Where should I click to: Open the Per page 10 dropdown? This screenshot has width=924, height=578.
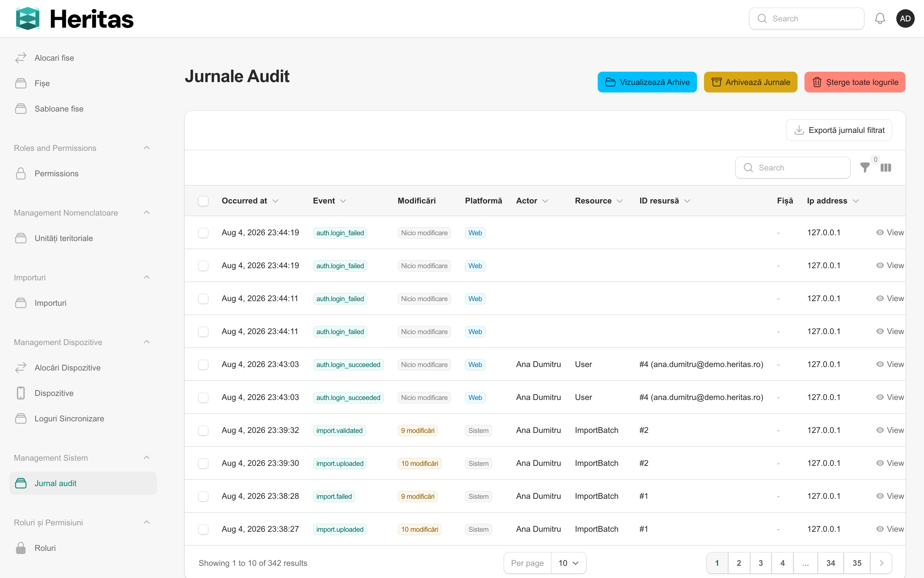coord(568,563)
